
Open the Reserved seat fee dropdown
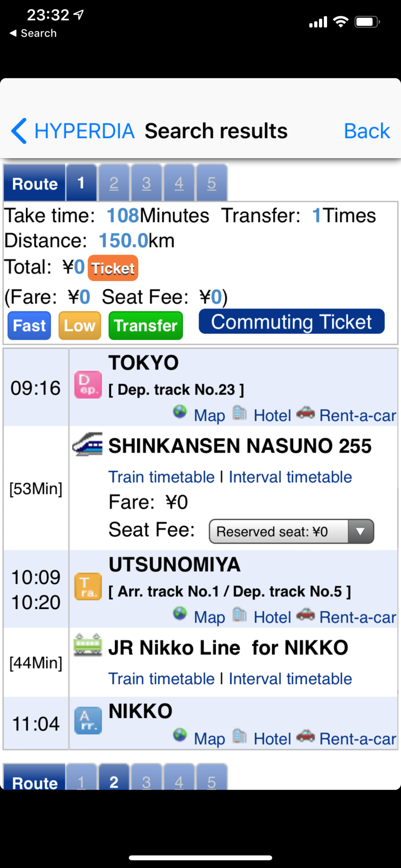291,531
